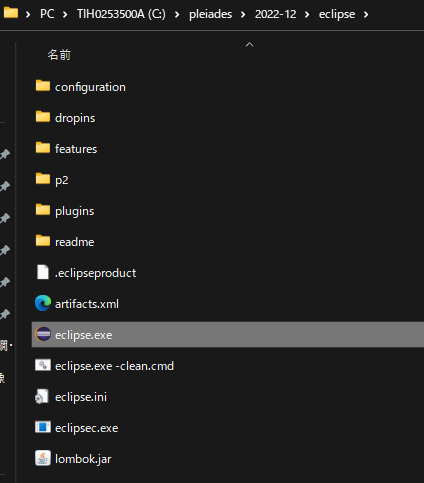Image resolution: width=424 pixels, height=483 pixels.
Task: Select the features folder name
Action: pyautogui.click(x=76, y=149)
